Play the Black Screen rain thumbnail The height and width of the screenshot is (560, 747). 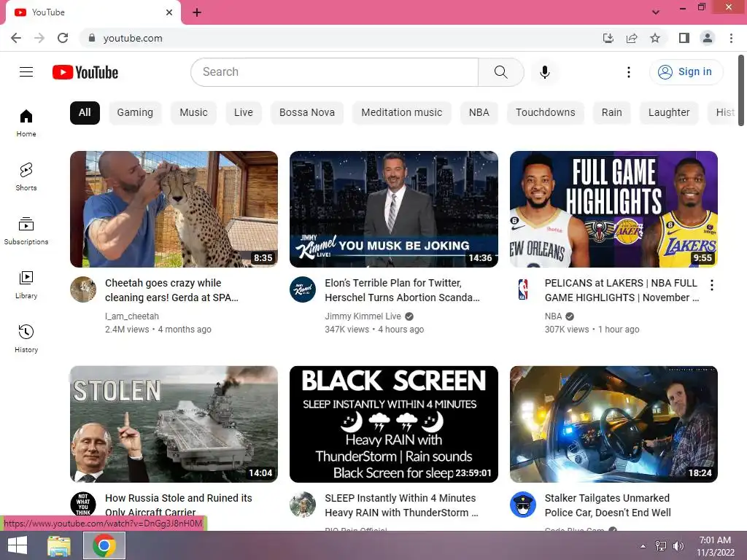(393, 424)
